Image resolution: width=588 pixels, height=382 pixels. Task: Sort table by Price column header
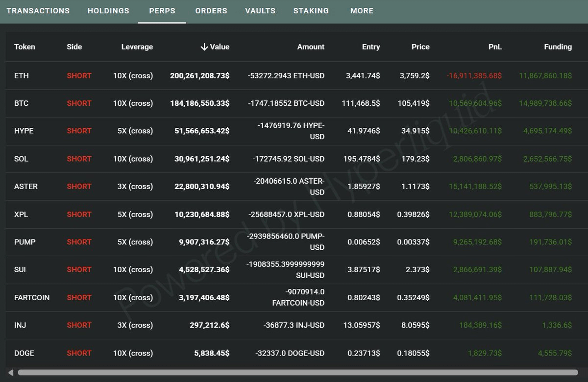click(x=420, y=47)
